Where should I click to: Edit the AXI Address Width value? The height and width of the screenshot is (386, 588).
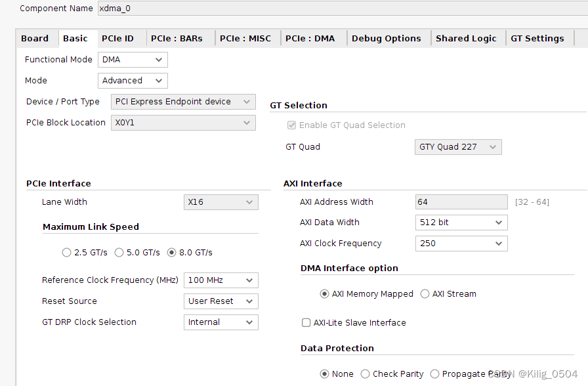461,202
